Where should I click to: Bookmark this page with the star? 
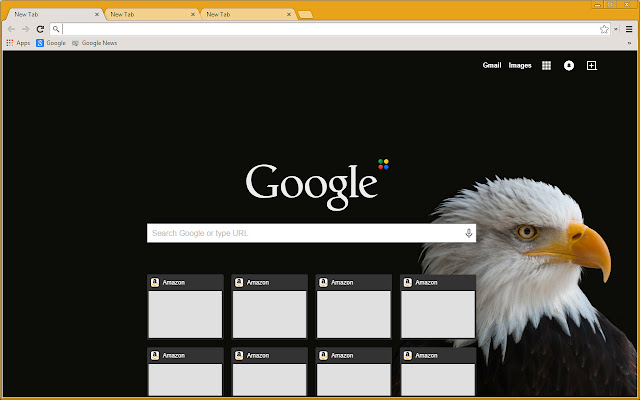pos(604,29)
